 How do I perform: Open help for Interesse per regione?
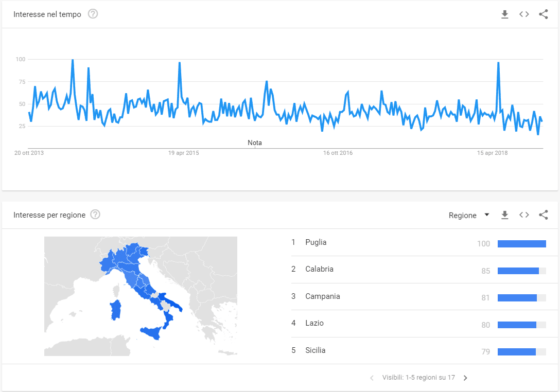tap(95, 215)
